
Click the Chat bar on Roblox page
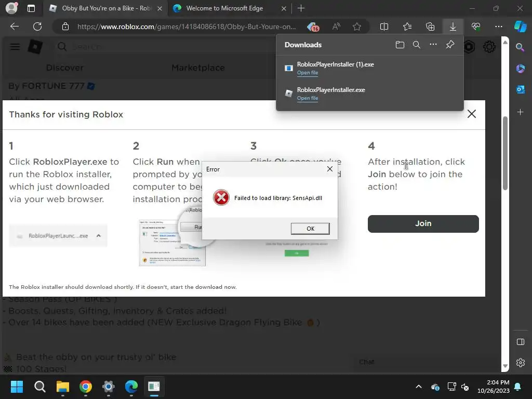(x=426, y=362)
